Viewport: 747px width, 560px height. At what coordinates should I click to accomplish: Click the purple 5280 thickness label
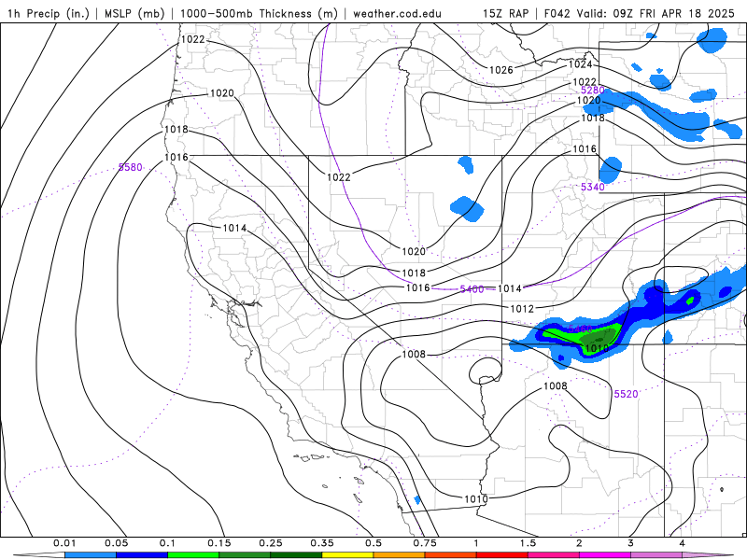click(593, 90)
